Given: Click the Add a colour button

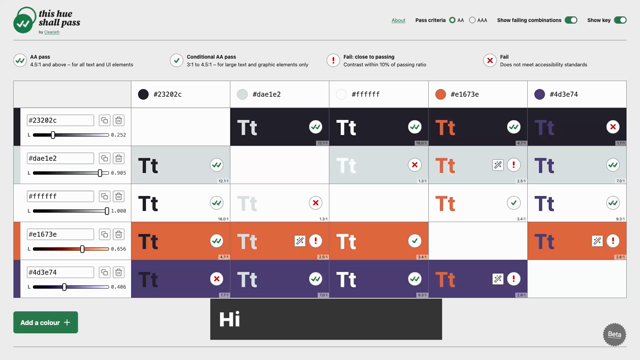Looking at the screenshot, I should click(46, 322).
